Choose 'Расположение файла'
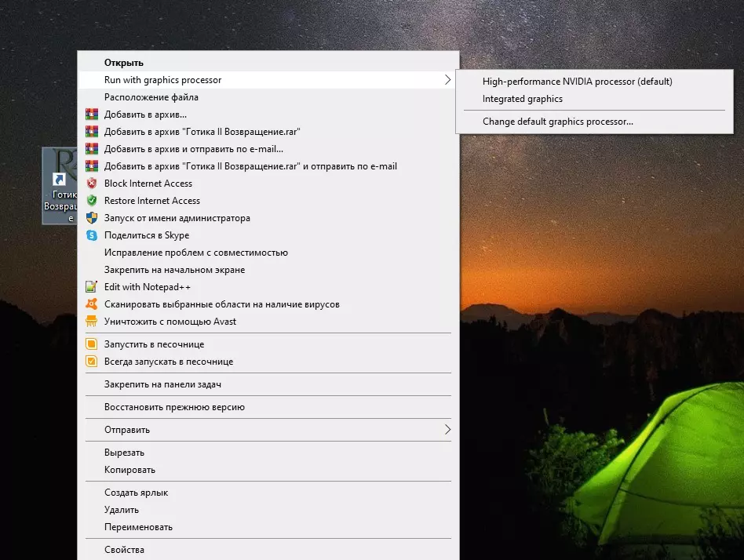This screenshot has height=560, width=744. point(268,97)
